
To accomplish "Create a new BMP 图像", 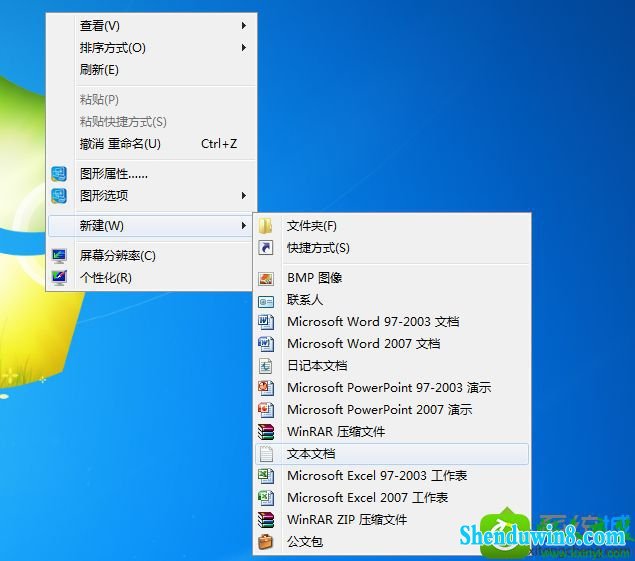I will (392, 278).
